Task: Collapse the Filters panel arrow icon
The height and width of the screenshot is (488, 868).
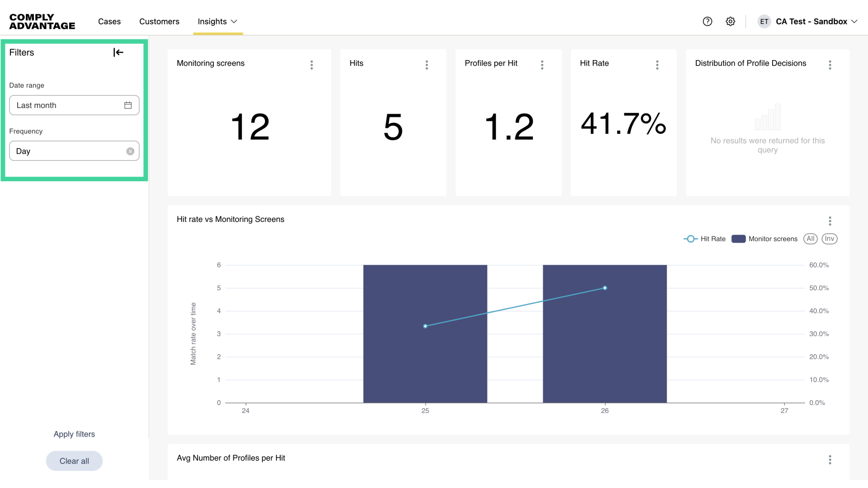Action: coord(118,52)
